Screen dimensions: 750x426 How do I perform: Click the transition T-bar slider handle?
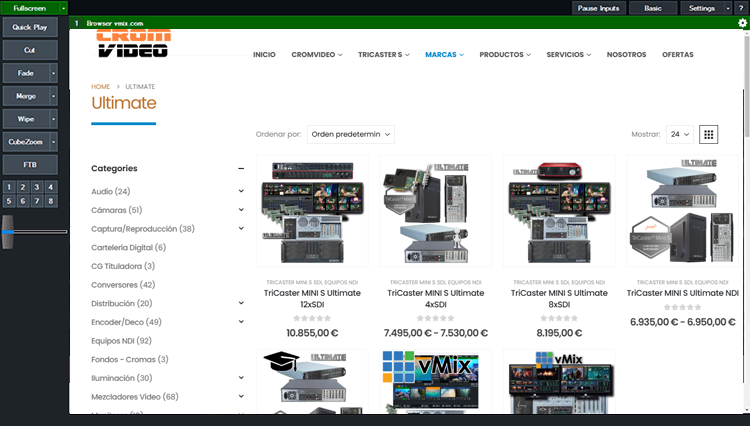coord(8,232)
